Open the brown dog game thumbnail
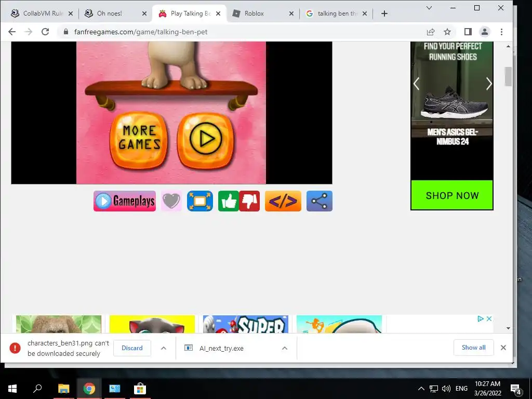Viewport: 532px width, 399px height. click(59, 324)
